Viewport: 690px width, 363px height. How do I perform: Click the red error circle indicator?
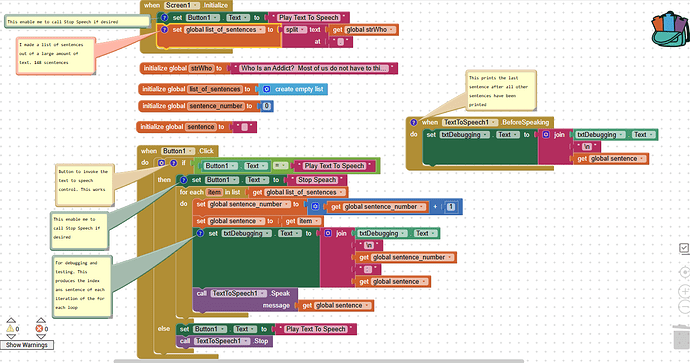[x=39, y=329]
